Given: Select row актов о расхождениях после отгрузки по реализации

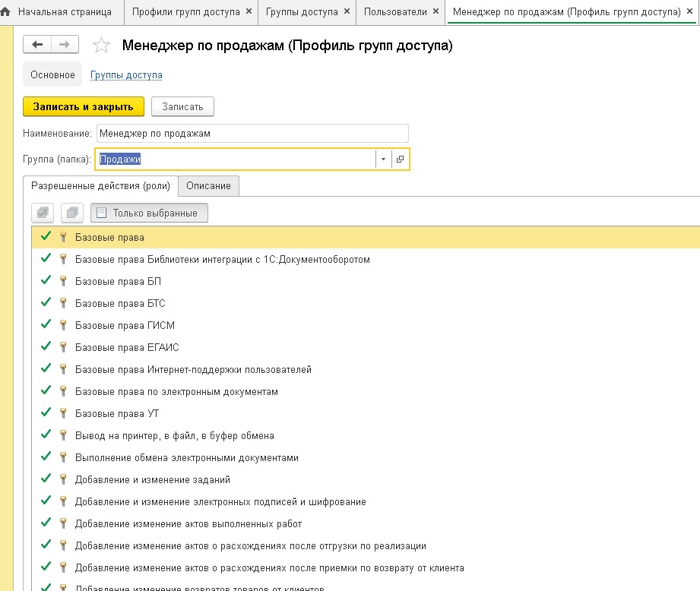Looking at the screenshot, I should point(366,545).
